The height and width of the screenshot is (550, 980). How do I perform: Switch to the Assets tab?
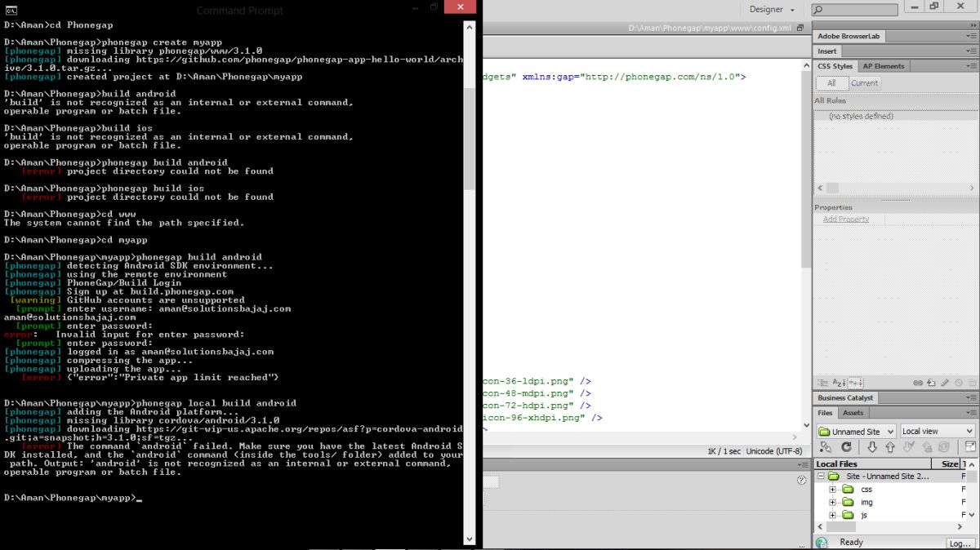[x=853, y=413]
